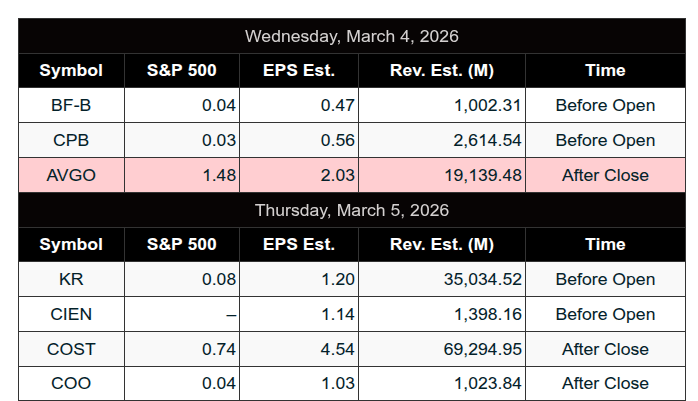Click EPS Est. header in Thursday table
698x401 pixels.
click(x=299, y=244)
